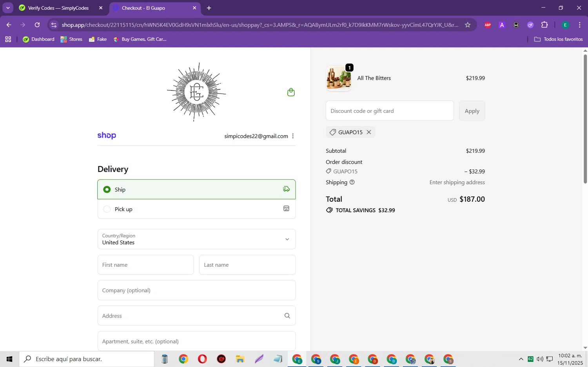Open the Dashboard bookmark
Screen dimensions: 588x367
tap(39, 39)
